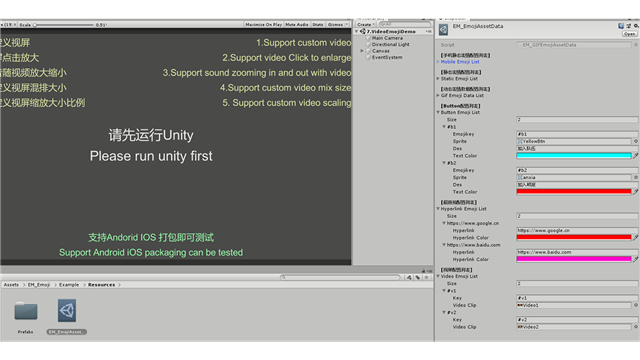Collapse the https://www.baidu.com hyperlink element
Image resolution: width=640 pixels, height=360 pixels.
(444, 245)
